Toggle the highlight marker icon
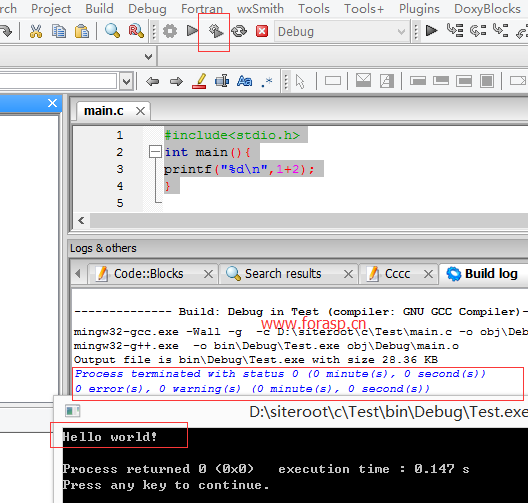528x503 pixels. (199, 81)
